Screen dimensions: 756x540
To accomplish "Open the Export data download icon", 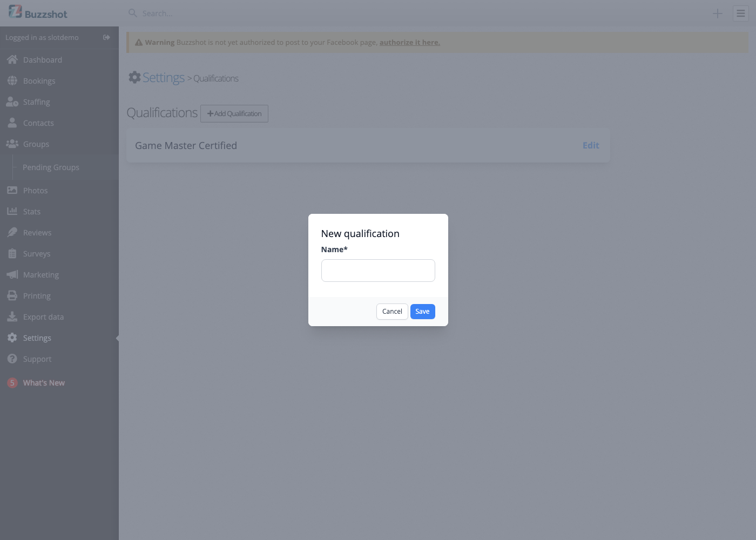I will [12, 317].
